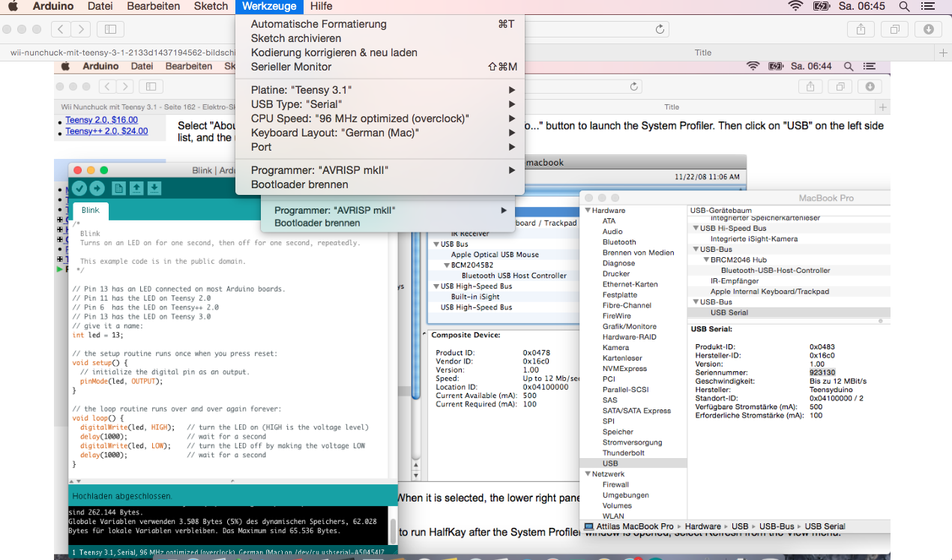Open Serieller Monitor from Werkzeuge menu
Screen dimensions: 952x560
coord(380,67)
